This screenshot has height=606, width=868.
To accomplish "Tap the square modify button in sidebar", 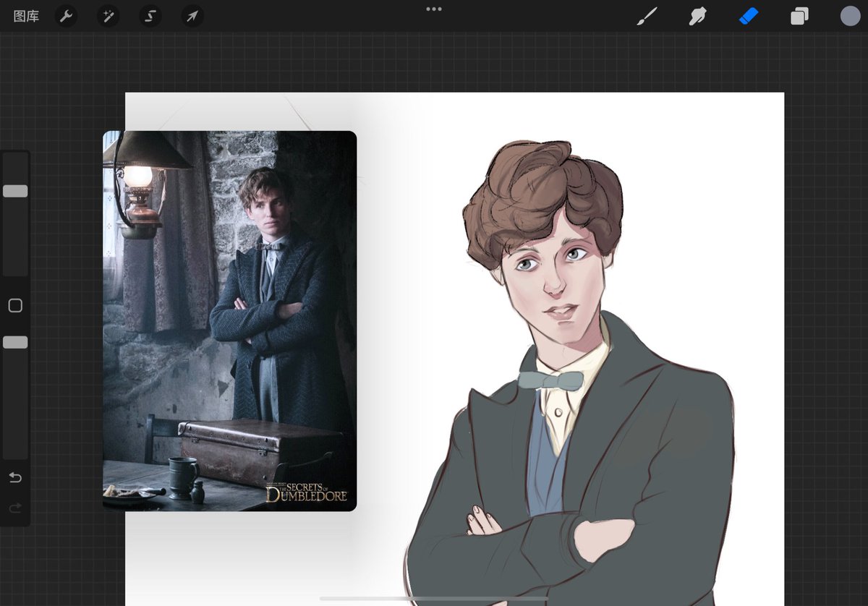I will point(15,306).
